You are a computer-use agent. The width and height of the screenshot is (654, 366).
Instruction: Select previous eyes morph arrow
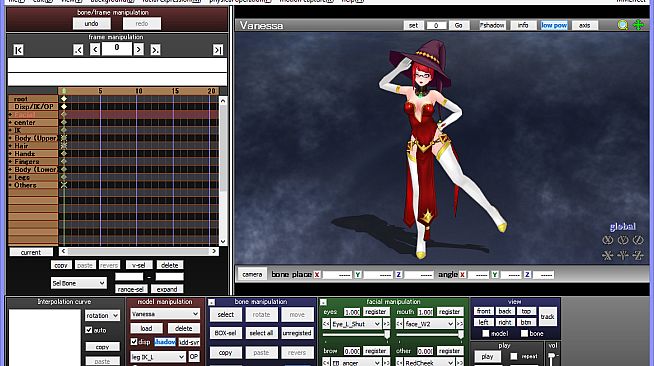coord(326,324)
